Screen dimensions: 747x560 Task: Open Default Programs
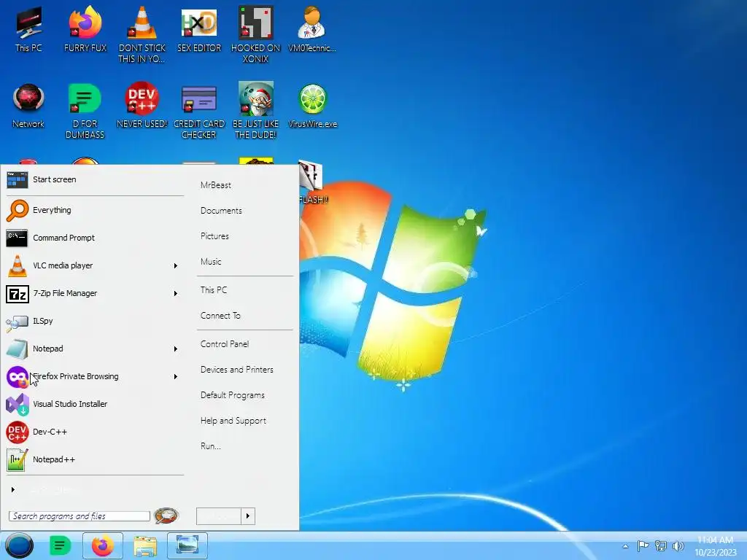(x=233, y=395)
